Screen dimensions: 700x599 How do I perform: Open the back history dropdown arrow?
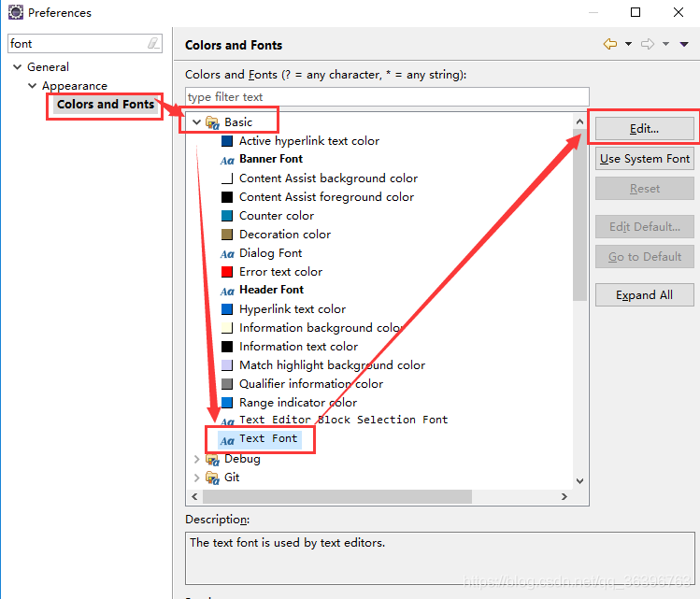[629, 44]
